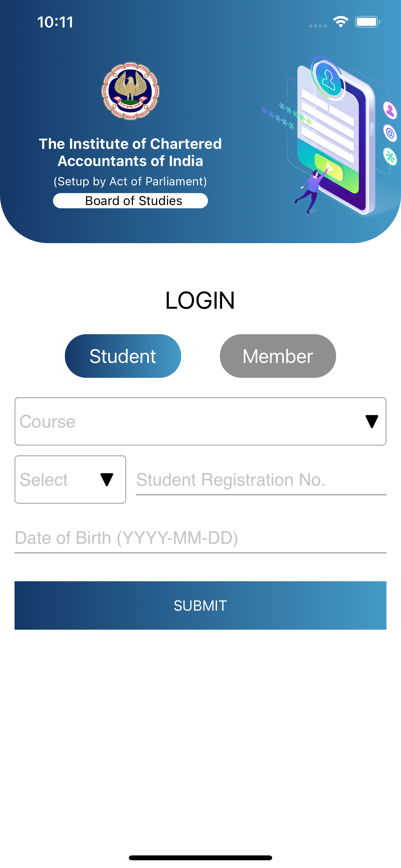Tap the purple user avatar icon
Screen dimensions: 401x868
click(390, 110)
